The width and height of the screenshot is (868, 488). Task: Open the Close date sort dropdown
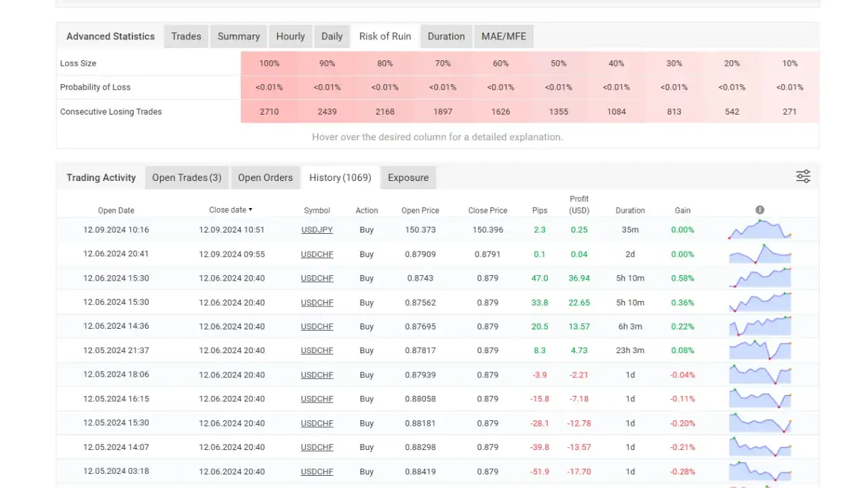[x=231, y=210]
